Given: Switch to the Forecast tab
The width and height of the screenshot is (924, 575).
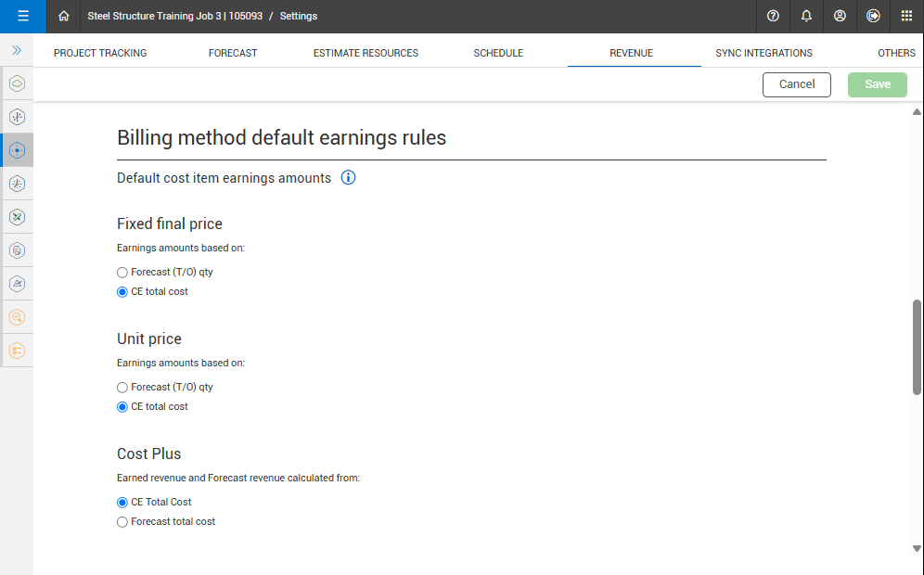Looking at the screenshot, I should (233, 53).
